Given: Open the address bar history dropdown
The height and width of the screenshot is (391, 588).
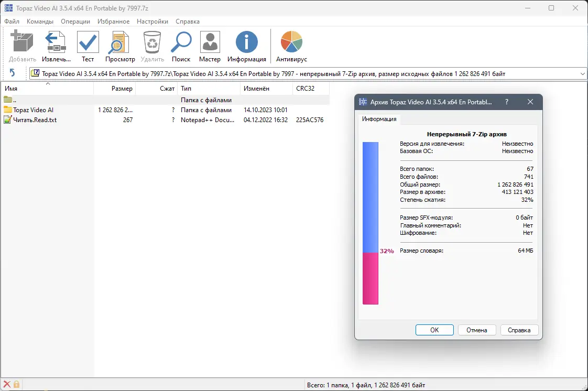Looking at the screenshot, I should click(582, 73).
